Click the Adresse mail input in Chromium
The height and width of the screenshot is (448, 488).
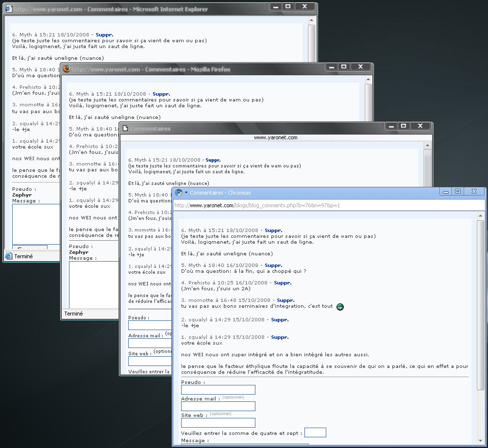pos(218,406)
